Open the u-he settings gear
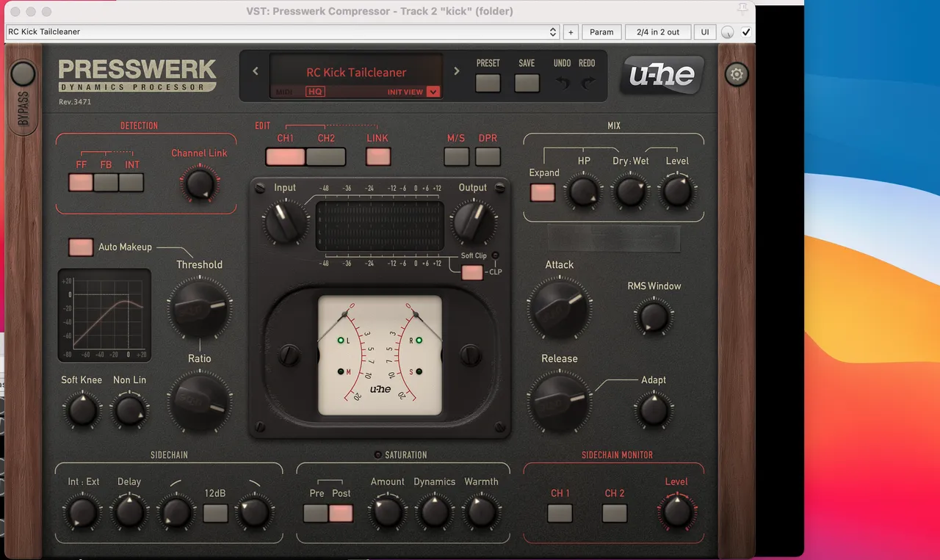Screen dimensions: 940x560 pyautogui.click(x=737, y=74)
